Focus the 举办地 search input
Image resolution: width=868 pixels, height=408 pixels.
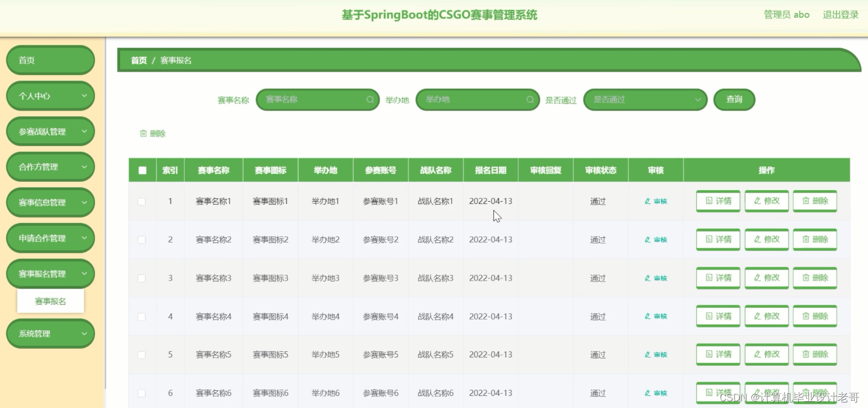coord(477,99)
